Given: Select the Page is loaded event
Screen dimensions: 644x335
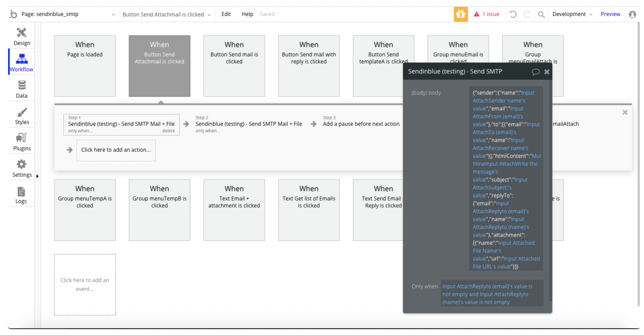Looking at the screenshot, I should [x=85, y=66].
